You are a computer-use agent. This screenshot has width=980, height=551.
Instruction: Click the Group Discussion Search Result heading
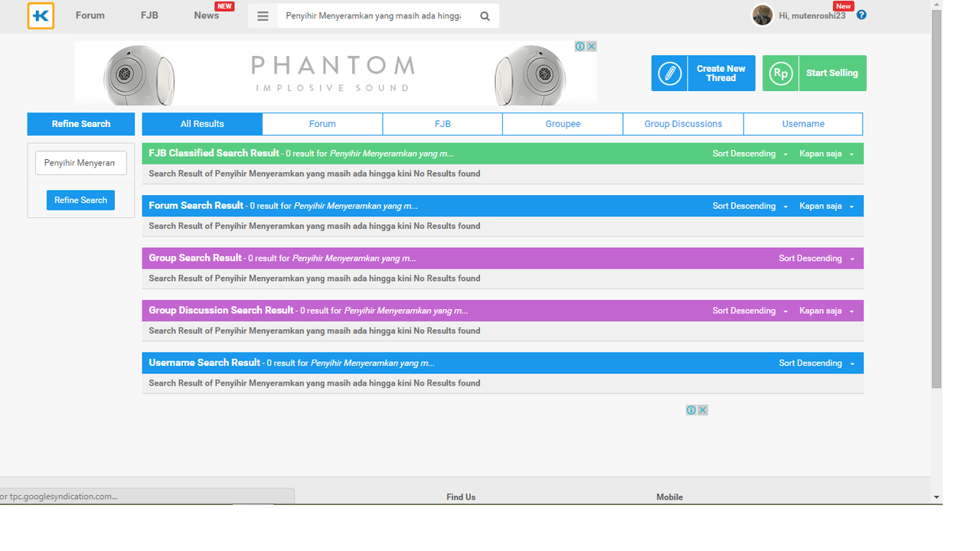221,310
